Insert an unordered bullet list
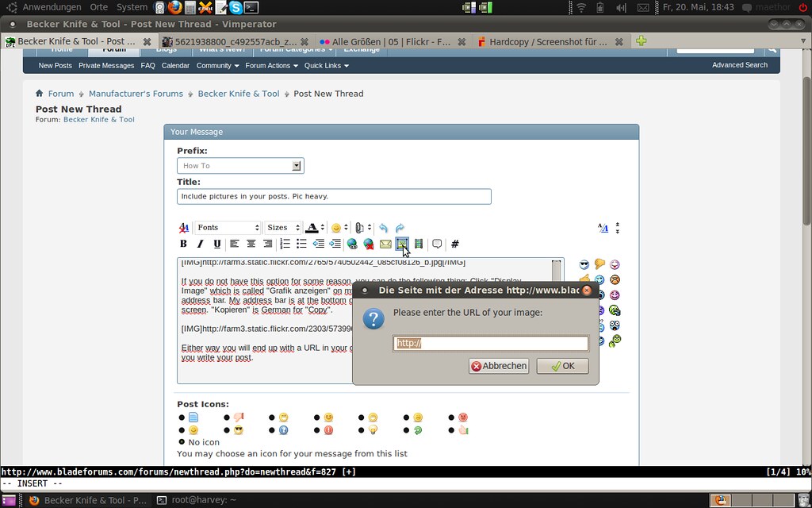The width and height of the screenshot is (812, 508). point(301,244)
